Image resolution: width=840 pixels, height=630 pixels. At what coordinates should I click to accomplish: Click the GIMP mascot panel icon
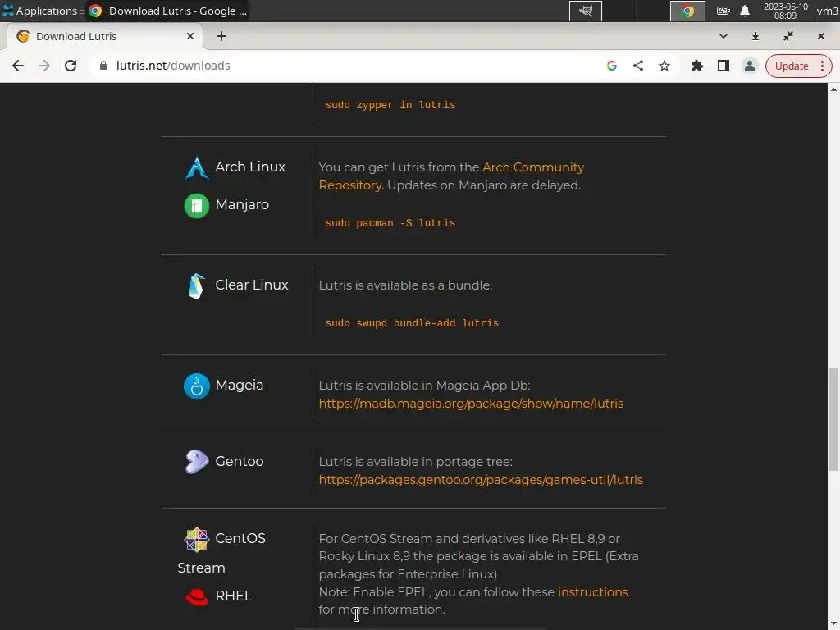586,11
